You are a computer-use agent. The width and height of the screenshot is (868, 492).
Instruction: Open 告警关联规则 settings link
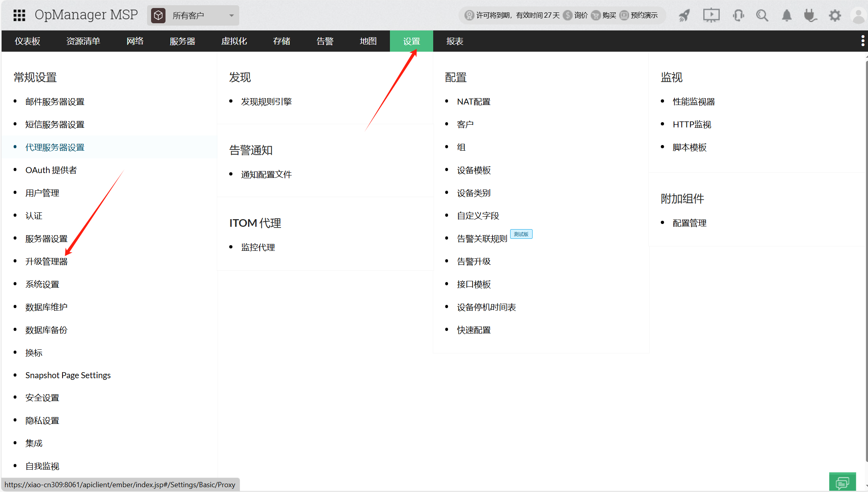[x=482, y=239]
